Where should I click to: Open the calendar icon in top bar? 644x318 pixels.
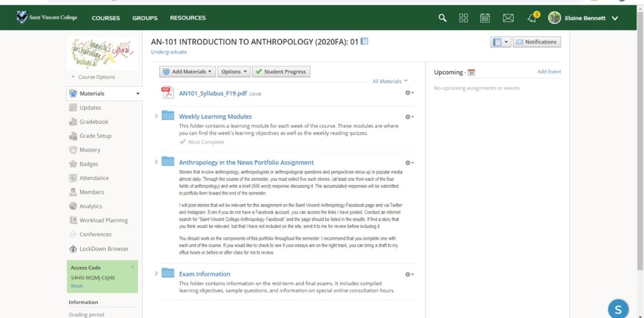(485, 18)
